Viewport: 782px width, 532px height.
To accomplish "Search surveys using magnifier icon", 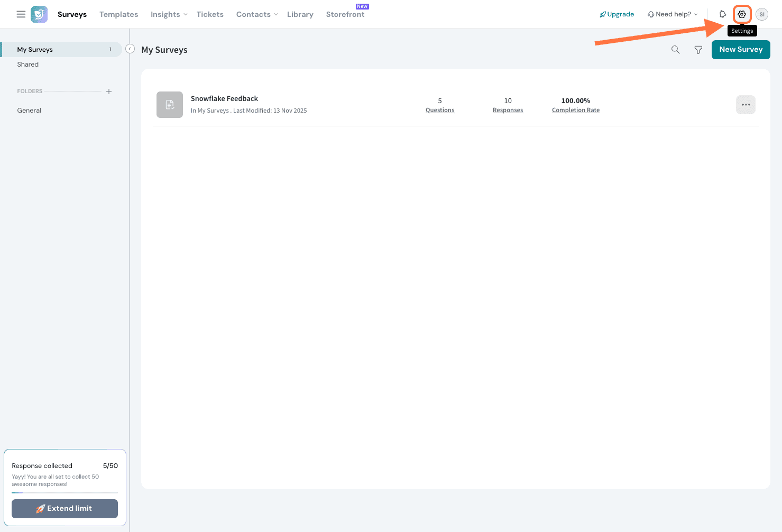I will pos(675,50).
